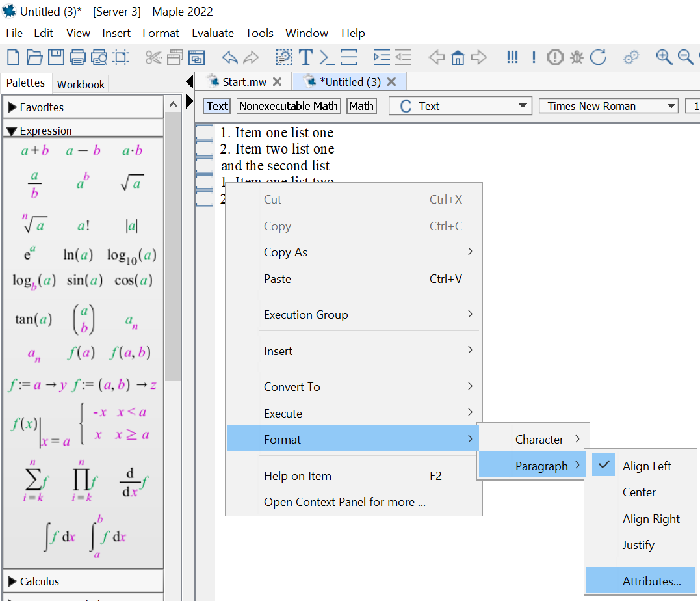Expand Execution Group submenu
Viewport: 700px width, 601px height.
pos(353,315)
